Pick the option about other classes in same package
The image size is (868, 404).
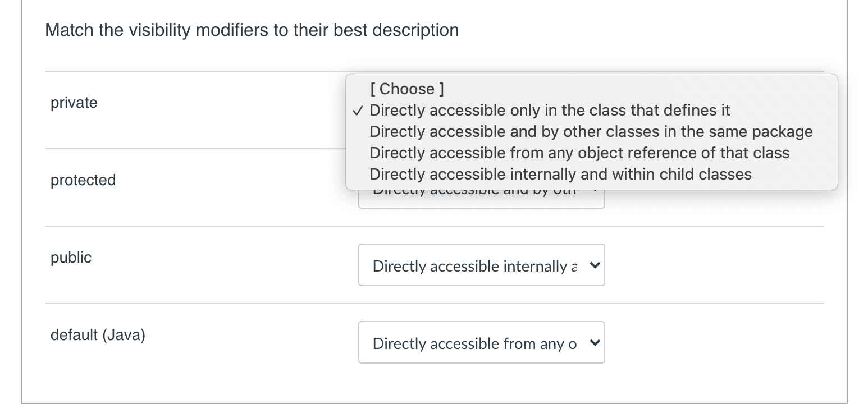tap(591, 131)
